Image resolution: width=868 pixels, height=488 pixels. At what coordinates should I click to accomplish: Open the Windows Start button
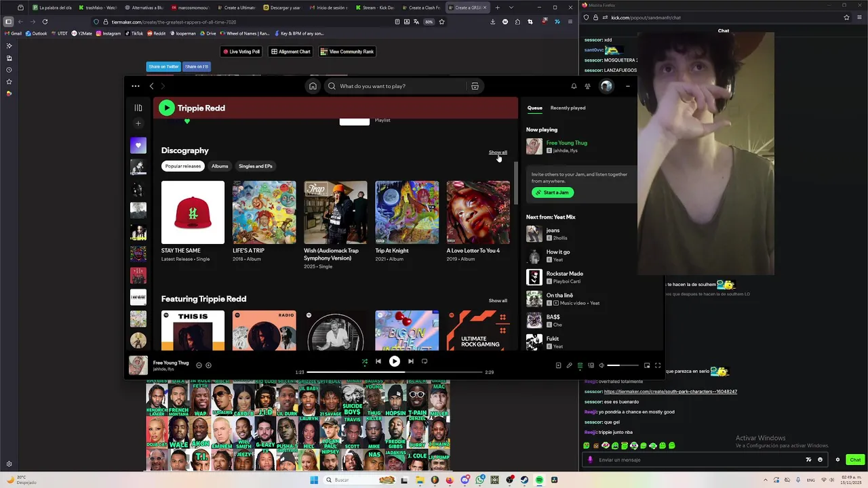point(314,480)
